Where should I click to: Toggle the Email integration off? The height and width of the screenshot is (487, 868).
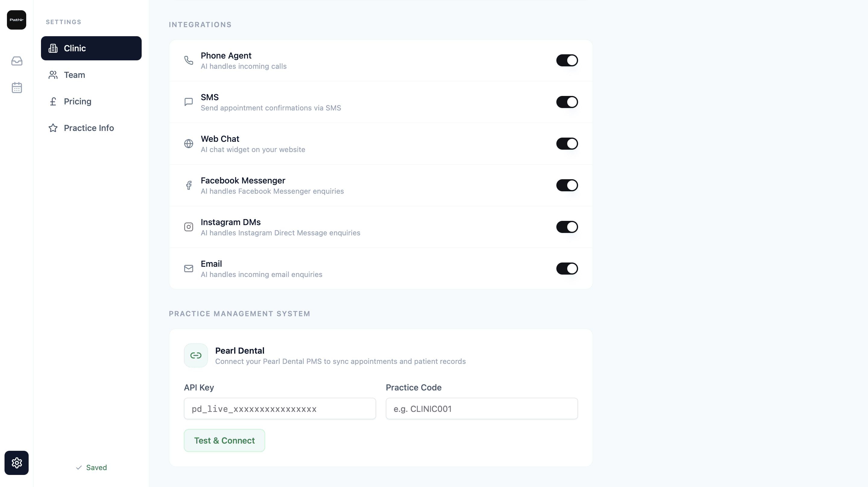567,269
